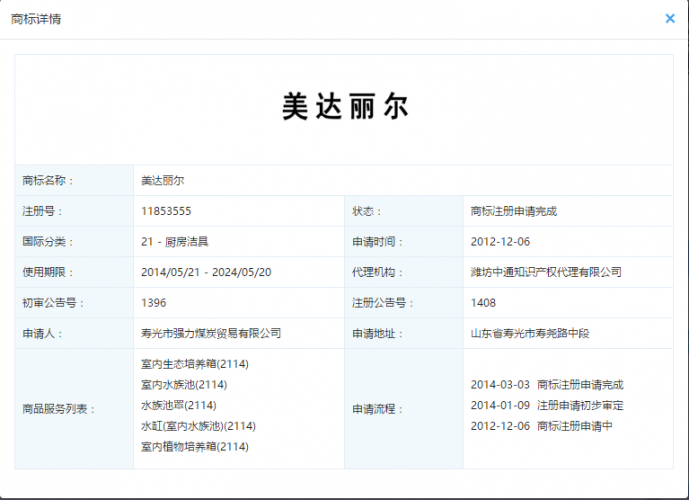
Task: Select the 商标详情 dialog title
Action: point(36,19)
